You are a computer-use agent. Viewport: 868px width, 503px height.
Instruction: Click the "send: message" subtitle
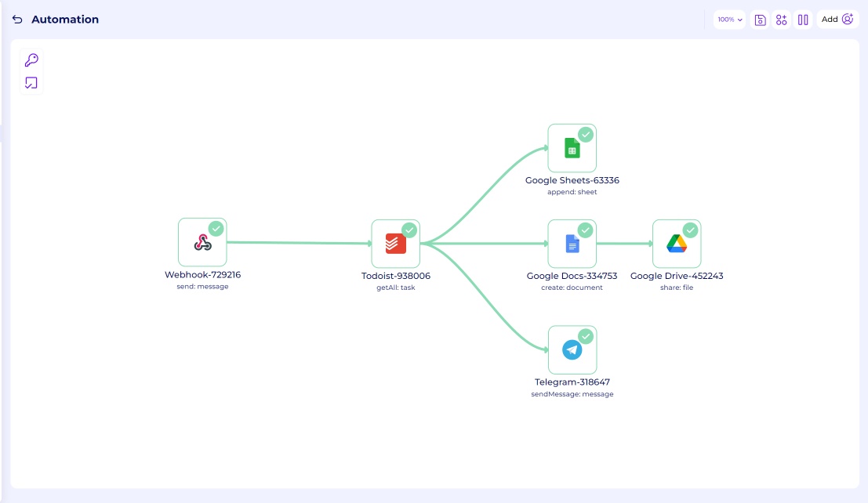coord(202,287)
